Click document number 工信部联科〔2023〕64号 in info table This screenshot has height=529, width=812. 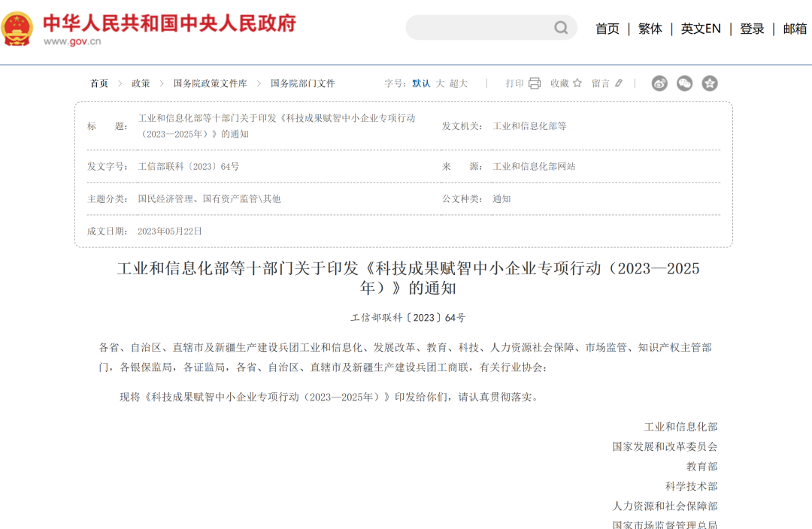(x=189, y=167)
